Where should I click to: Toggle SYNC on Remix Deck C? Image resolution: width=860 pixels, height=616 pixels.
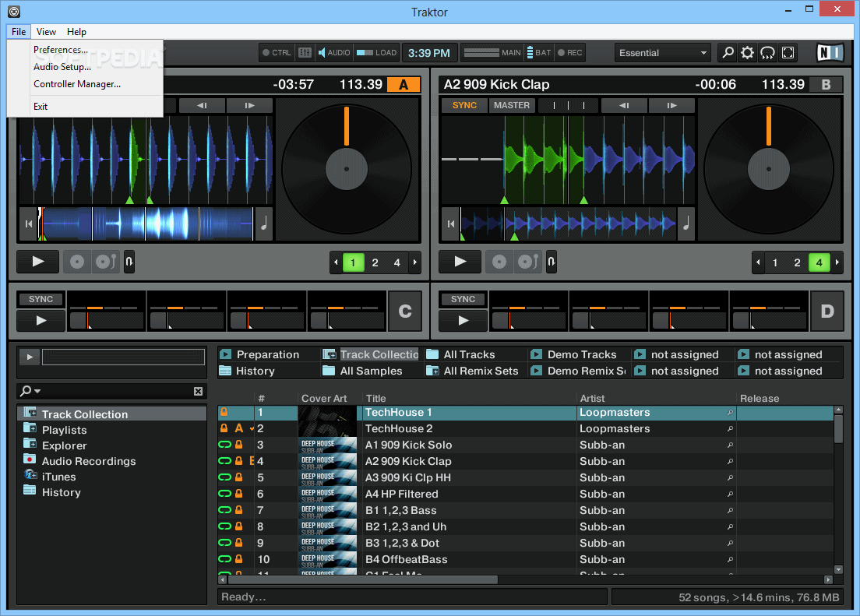click(x=41, y=299)
